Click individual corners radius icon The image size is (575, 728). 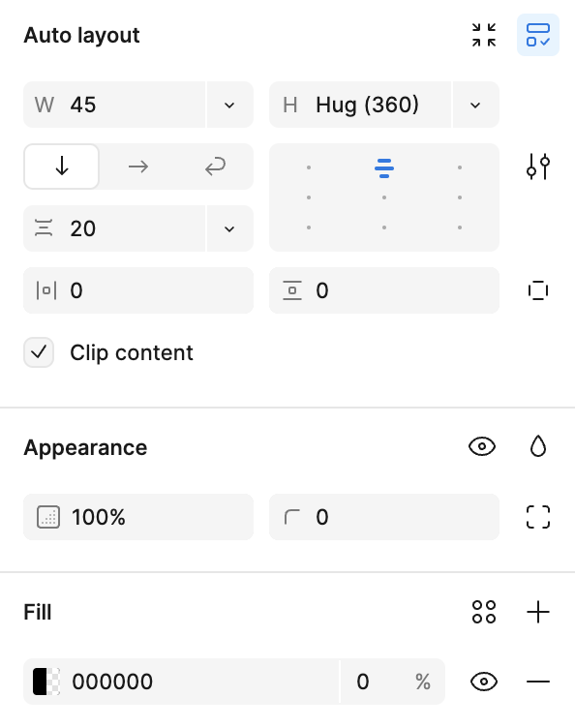pos(538,517)
